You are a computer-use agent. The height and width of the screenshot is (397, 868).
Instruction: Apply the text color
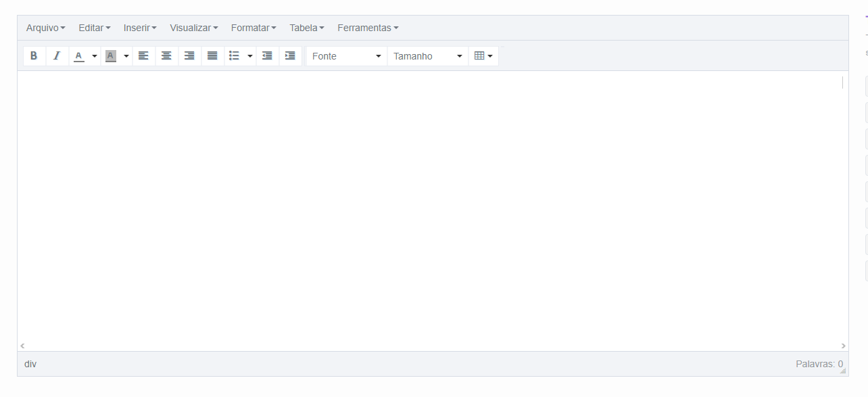coord(78,56)
